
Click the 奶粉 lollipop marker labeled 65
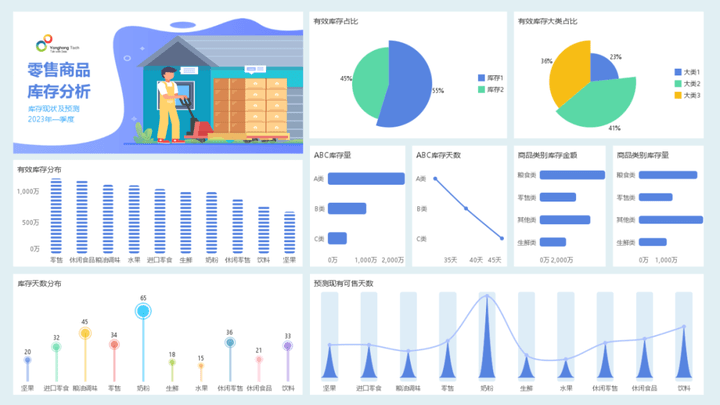coord(143,311)
